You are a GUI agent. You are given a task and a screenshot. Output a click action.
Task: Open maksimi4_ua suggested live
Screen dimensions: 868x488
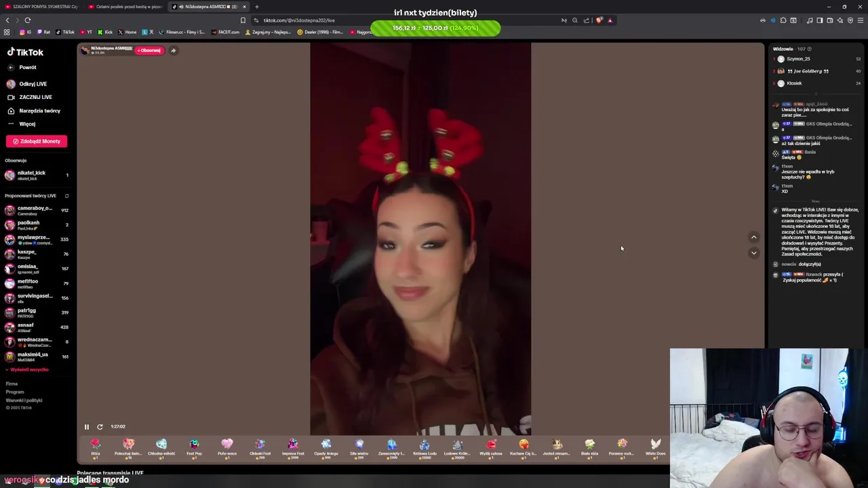tap(37, 357)
